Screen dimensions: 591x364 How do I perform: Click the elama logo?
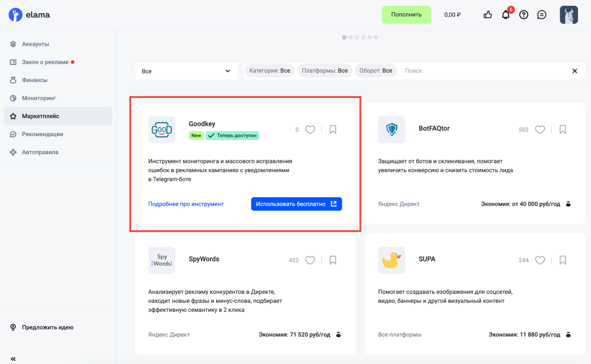coord(29,15)
